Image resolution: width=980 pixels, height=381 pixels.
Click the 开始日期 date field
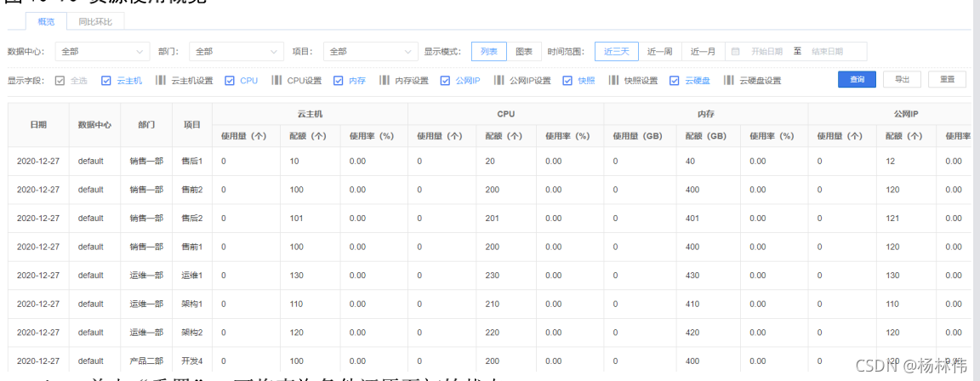[766, 51]
